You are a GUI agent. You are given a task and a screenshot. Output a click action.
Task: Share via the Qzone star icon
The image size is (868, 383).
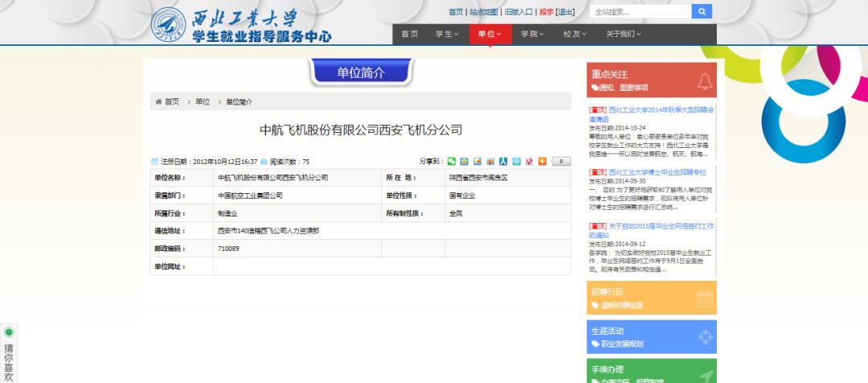(465, 161)
